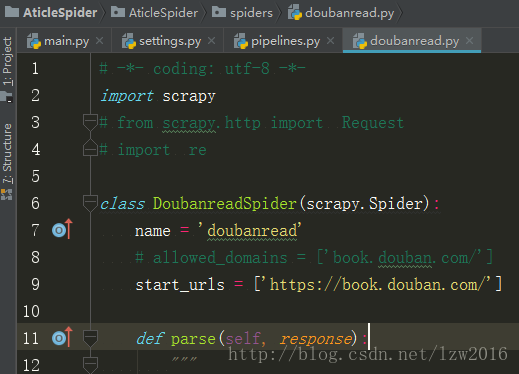
Task: Click allowed_domains comment on line 8
Action: [314, 258]
